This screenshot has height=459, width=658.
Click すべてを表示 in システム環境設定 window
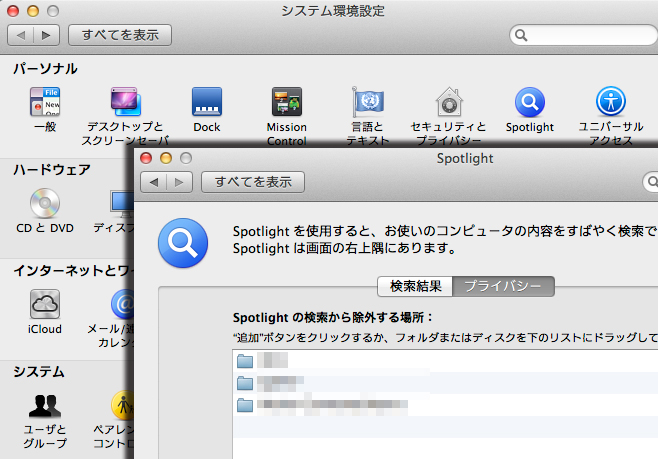click(x=120, y=35)
